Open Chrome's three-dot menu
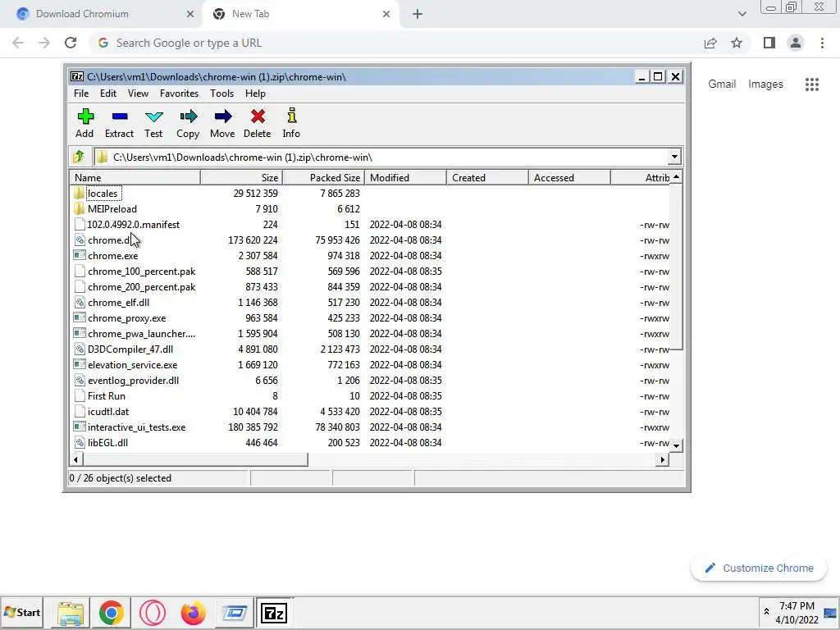The width and height of the screenshot is (840, 630). click(x=822, y=43)
